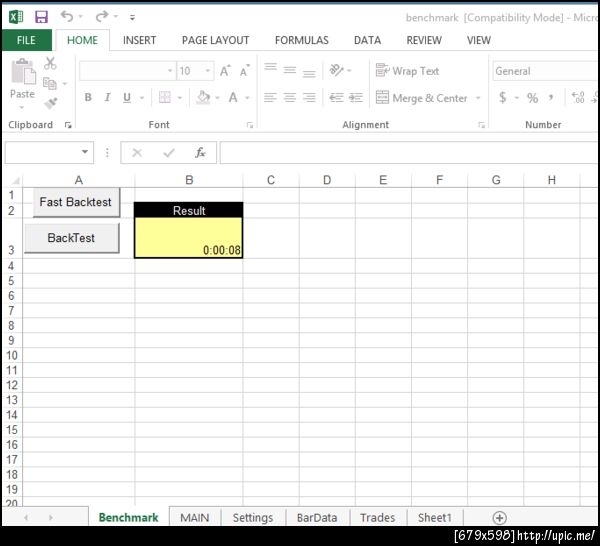This screenshot has height=546, width=600.
Task: Open the FILE tab
Action: (x=26, y=40)
